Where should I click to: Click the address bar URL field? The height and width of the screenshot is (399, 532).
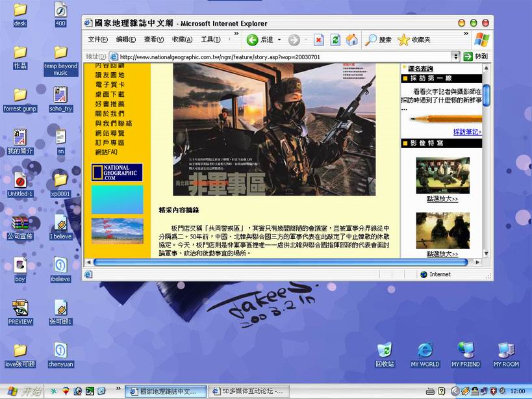pos(285,57)
